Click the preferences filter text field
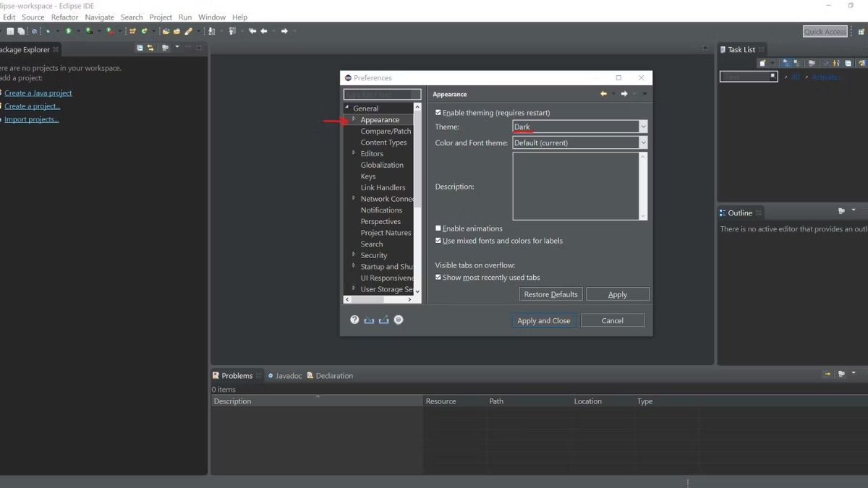 [x=382, y=95]
